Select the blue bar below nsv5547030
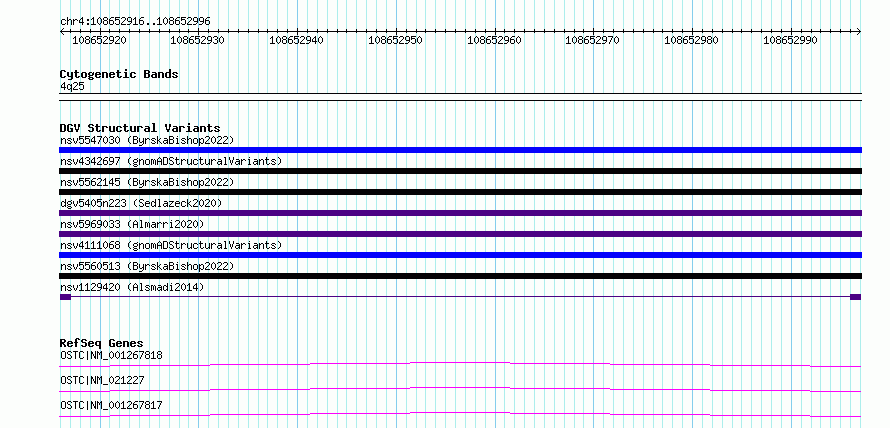The height and width of the screenshot is (428, 890). tap(460, 150)
